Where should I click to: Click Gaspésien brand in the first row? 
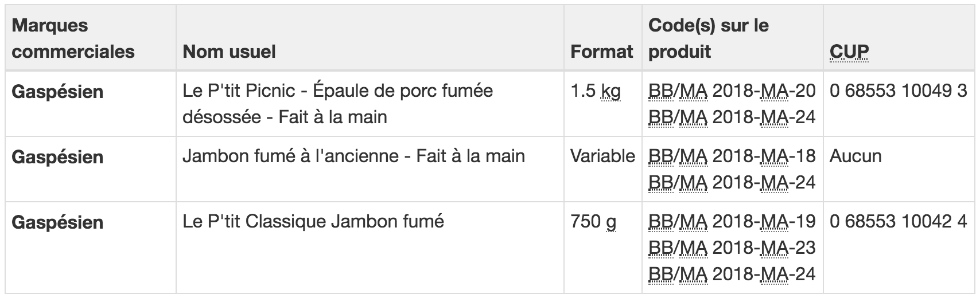[57, 92]
